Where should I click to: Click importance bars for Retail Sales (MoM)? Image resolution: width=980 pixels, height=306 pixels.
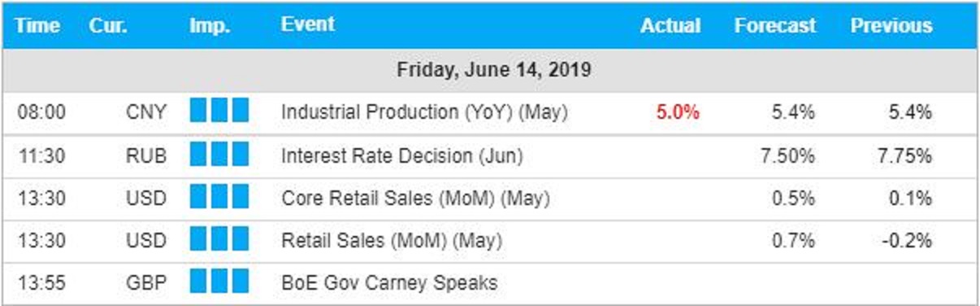tap(219, 240)
